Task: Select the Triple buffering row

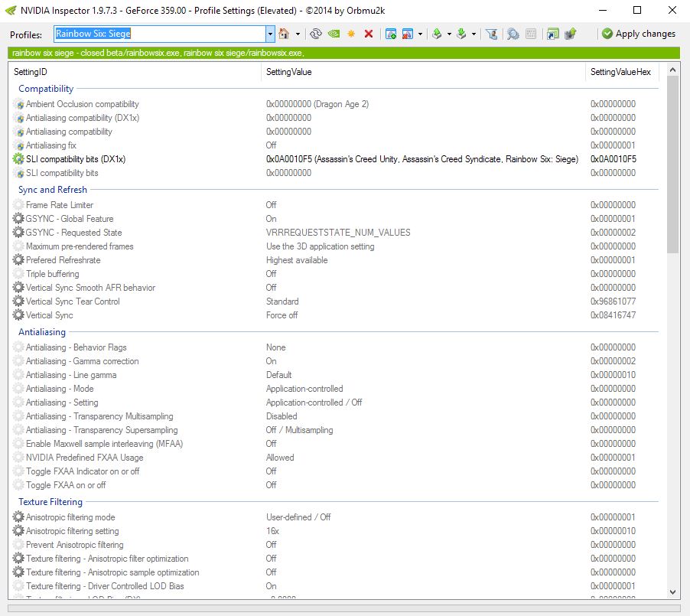Action: point(335,274)
